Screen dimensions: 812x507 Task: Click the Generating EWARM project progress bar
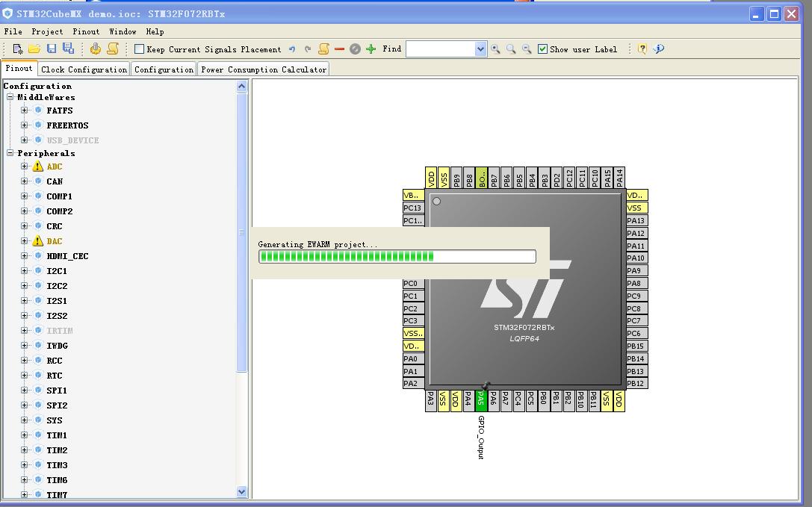(x=397, y=256)
